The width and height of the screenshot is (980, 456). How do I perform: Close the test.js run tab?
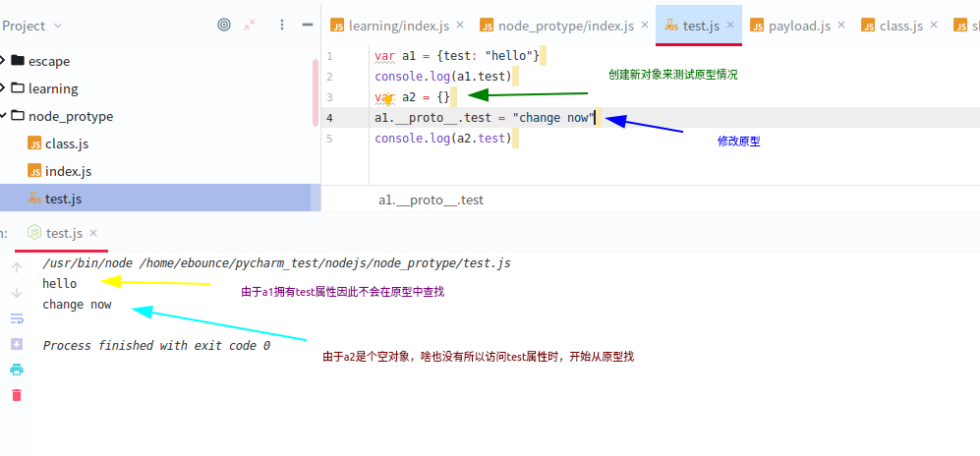tap(94, 233)
